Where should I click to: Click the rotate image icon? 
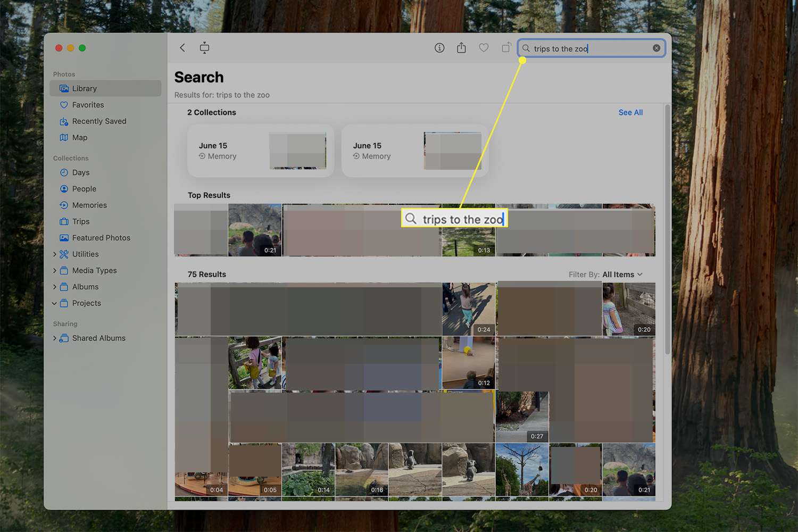[506, 48]
